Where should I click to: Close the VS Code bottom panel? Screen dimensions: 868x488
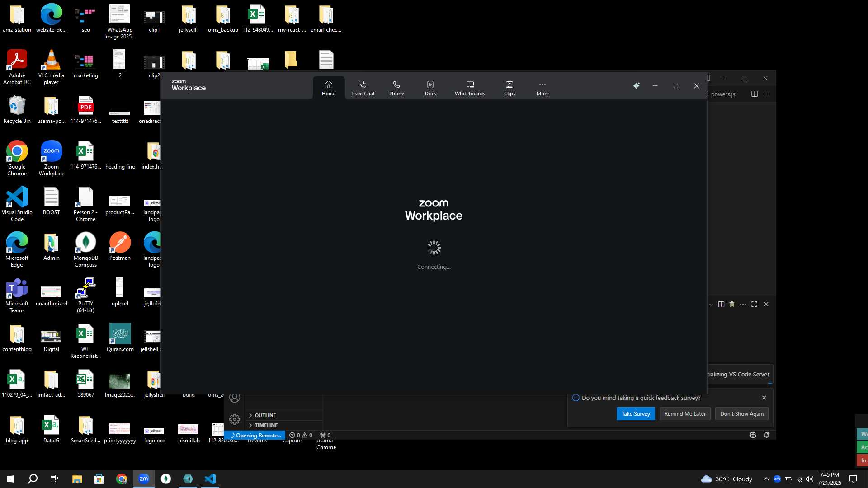point(766,305)
